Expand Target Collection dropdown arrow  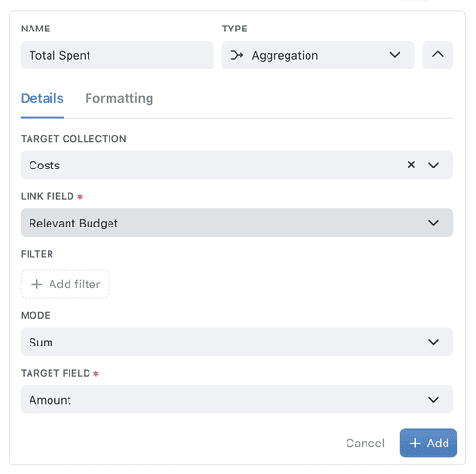(x=433, y=165)
